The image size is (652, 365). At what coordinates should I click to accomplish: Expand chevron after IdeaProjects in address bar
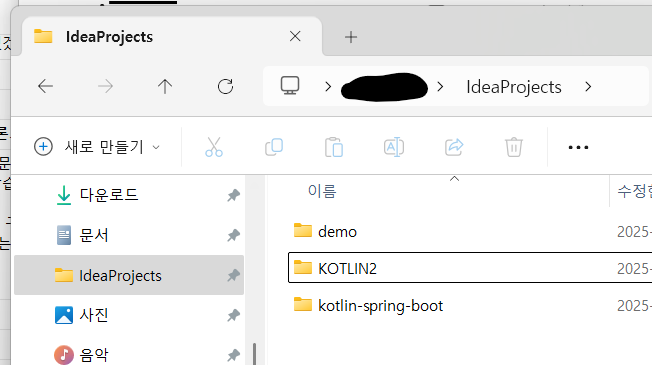(588, 86)
